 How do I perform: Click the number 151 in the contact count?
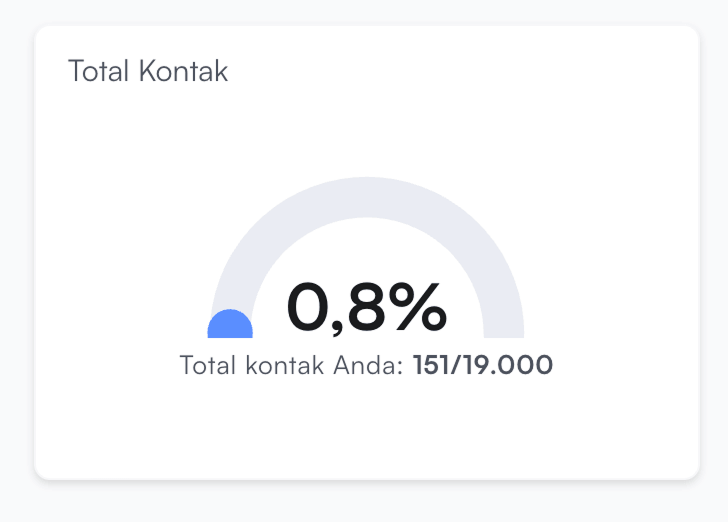431,365
